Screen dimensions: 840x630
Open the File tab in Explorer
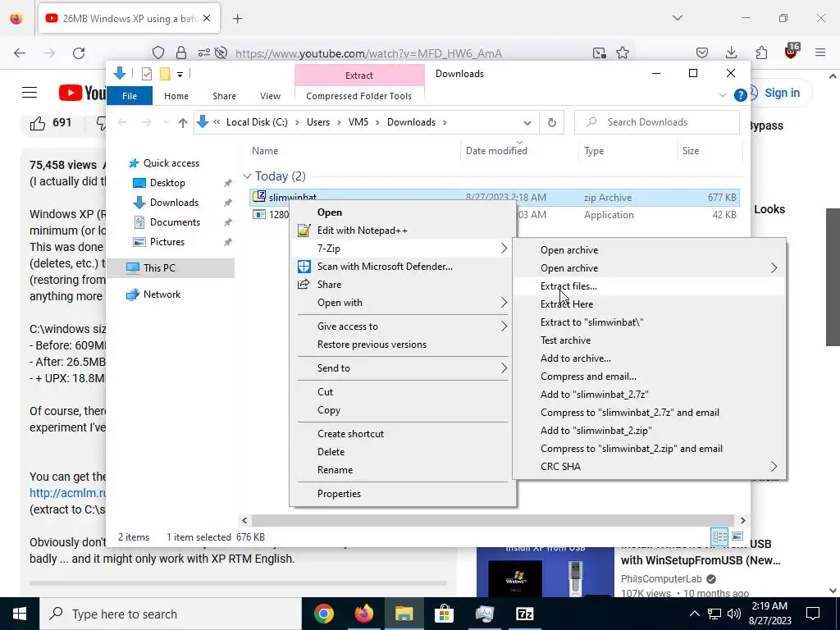pos(130,96)
